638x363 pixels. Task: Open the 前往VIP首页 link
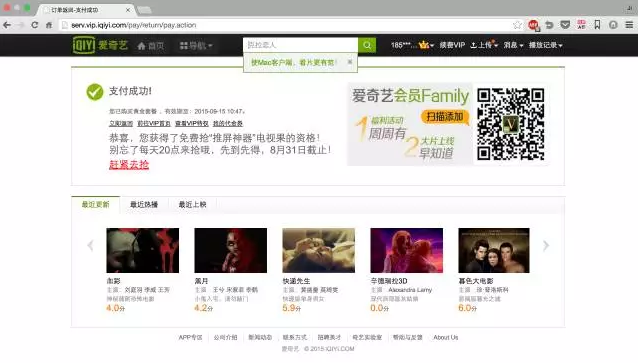[x=154, y=123]
